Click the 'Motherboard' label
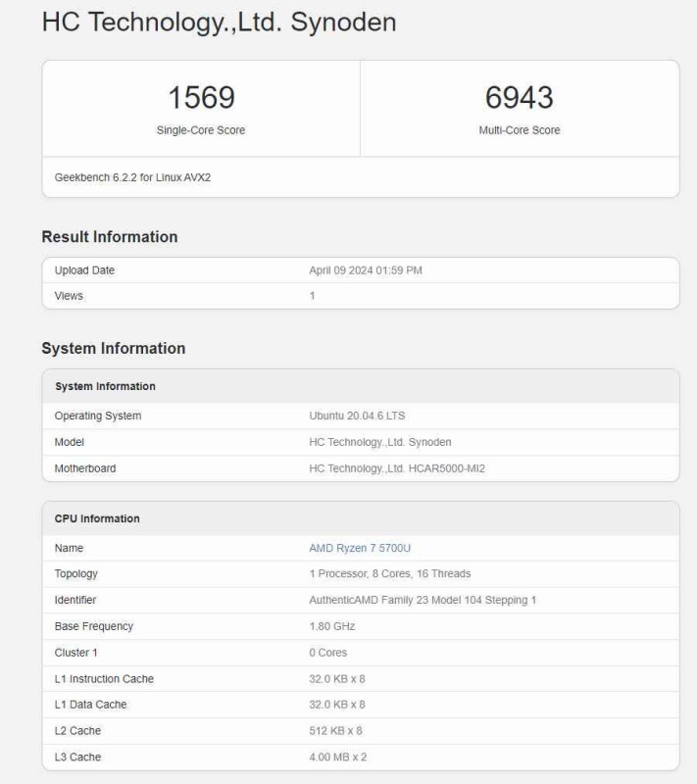 click(x=85, y=468)
